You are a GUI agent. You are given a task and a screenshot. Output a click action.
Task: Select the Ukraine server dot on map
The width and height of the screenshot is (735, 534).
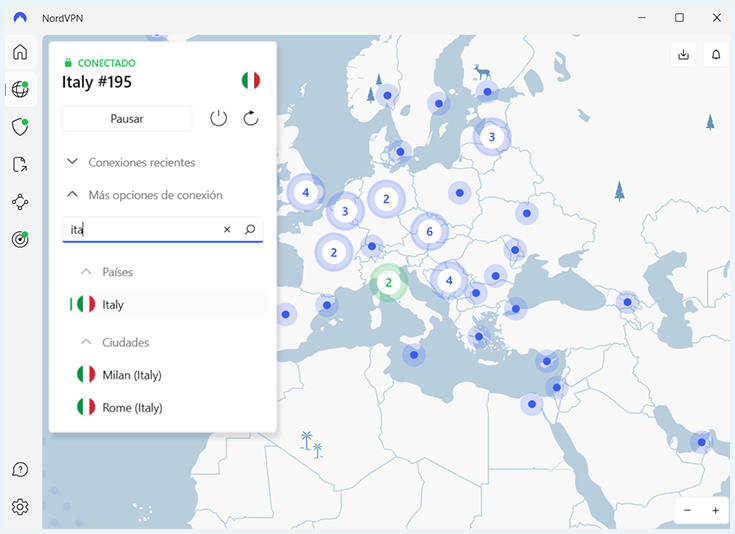click(526, 213)
